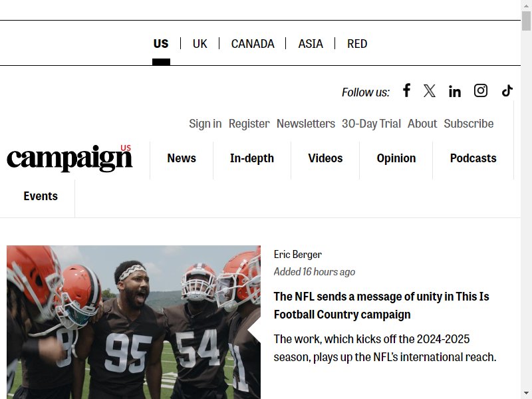Click the article summary about 2024-2025 season
The image size is (532, 399).
coord(385,348)
